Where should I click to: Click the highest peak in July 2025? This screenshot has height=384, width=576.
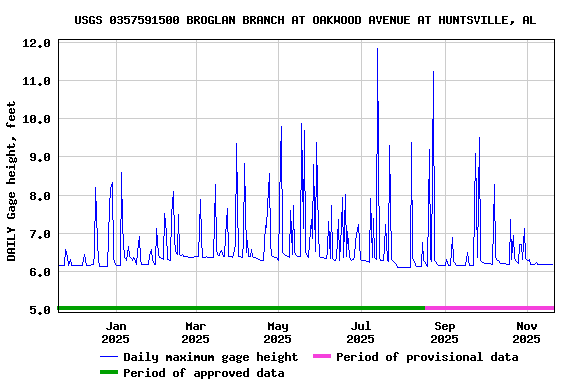[377, 49]
